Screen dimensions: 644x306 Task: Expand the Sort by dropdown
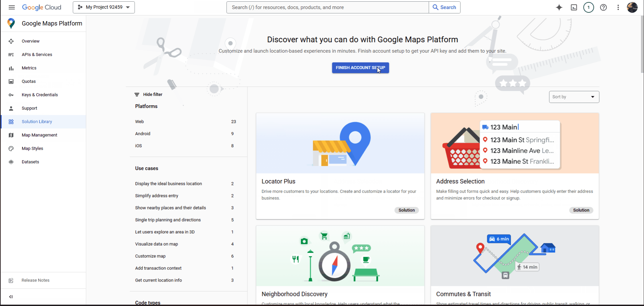click(574, 97)
